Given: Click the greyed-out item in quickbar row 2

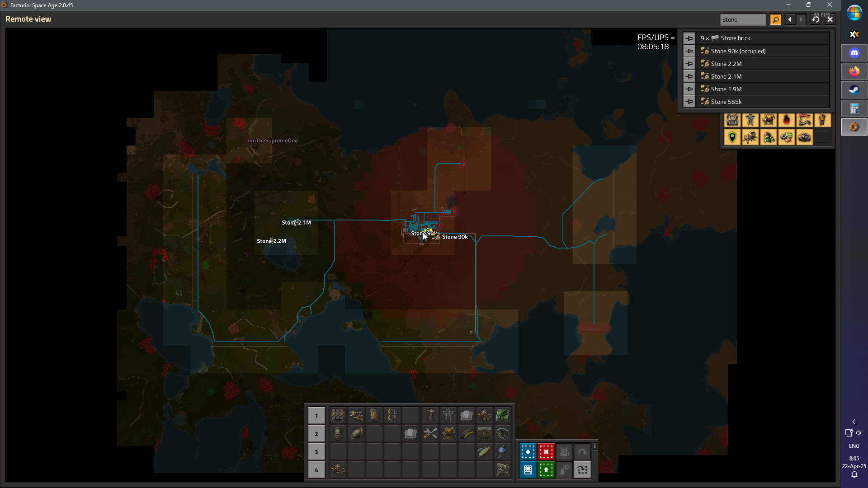Looking at the screenshot, I should [410, 434].
